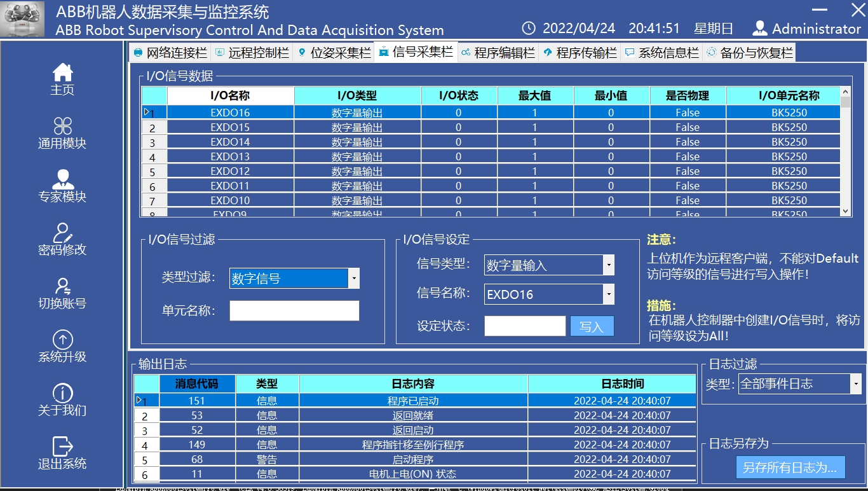Sort by the 消息代码 column header
Image resolution: width=868 pixels, height=491 pixels.
coord(197,384)
